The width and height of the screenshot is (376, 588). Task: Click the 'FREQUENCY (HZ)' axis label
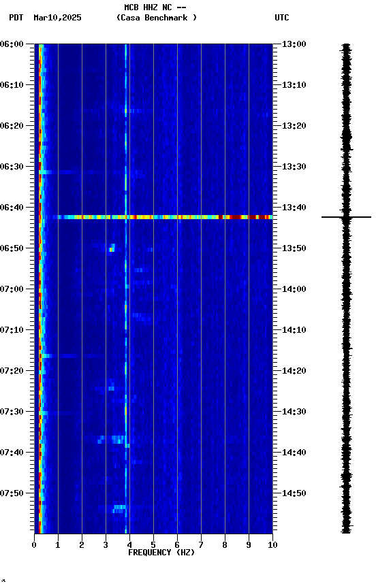click(161, 553)
